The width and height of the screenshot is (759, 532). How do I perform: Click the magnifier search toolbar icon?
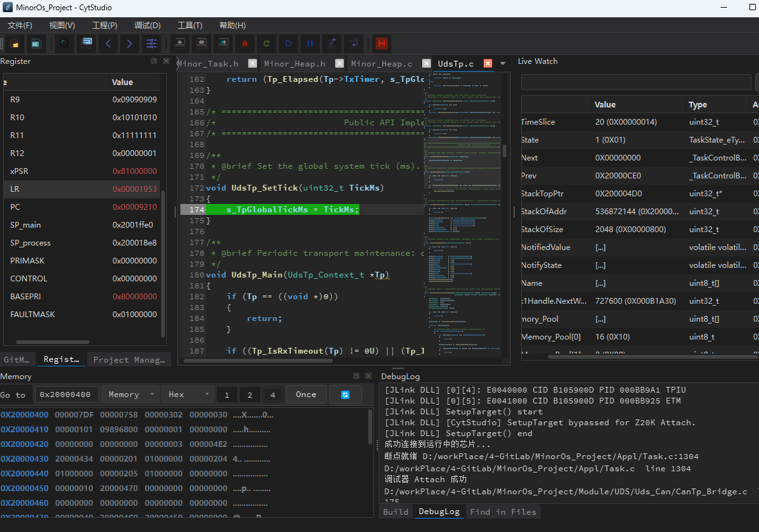[65, 43]
